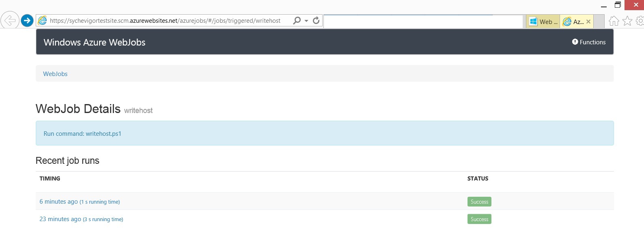Close the browser window
Image resolution: width=644 pixels, height=250 pixels.
pos(635,5)
